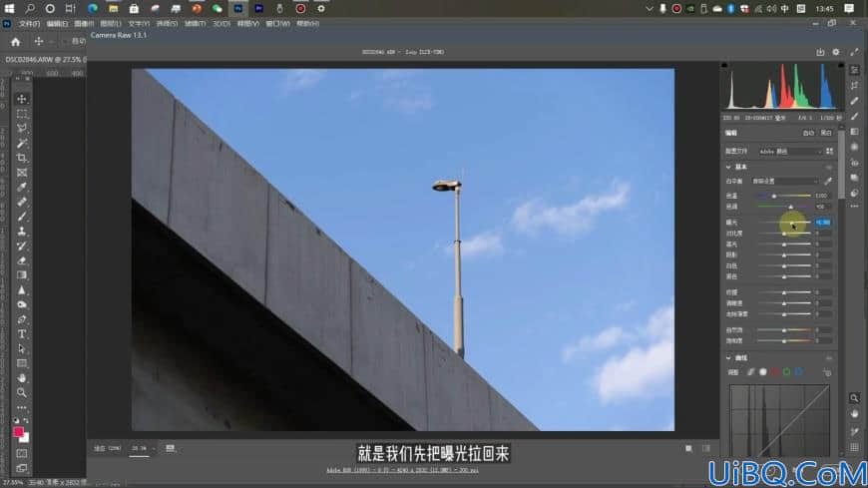The width and height of the screenshot is (868, 488).
Task: Select green channel curve
Action: tap(786, 372)
